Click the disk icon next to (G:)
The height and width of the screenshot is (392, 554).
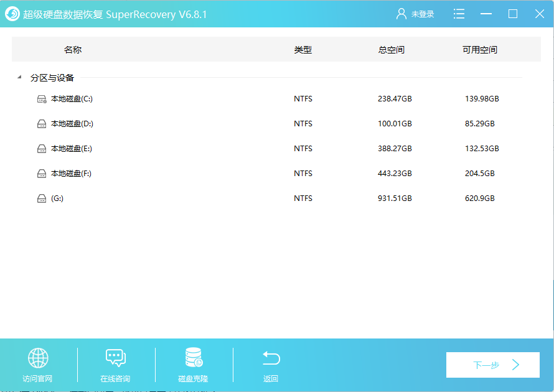click(x=40, y=198)
